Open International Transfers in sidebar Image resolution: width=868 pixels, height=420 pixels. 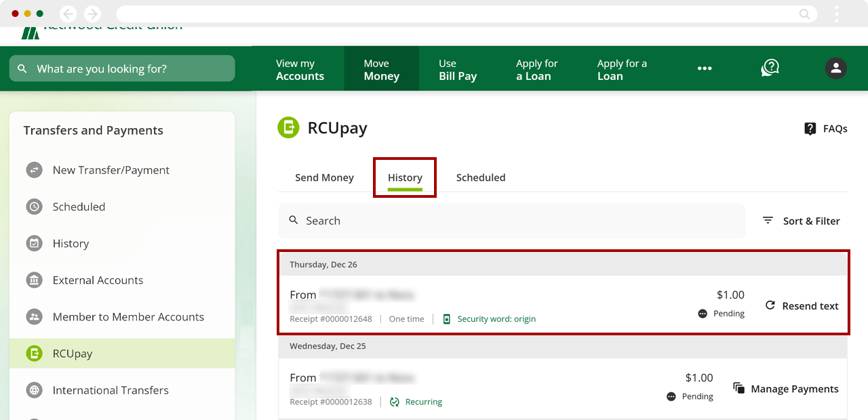pyautogui.click(x=111, y=390)
